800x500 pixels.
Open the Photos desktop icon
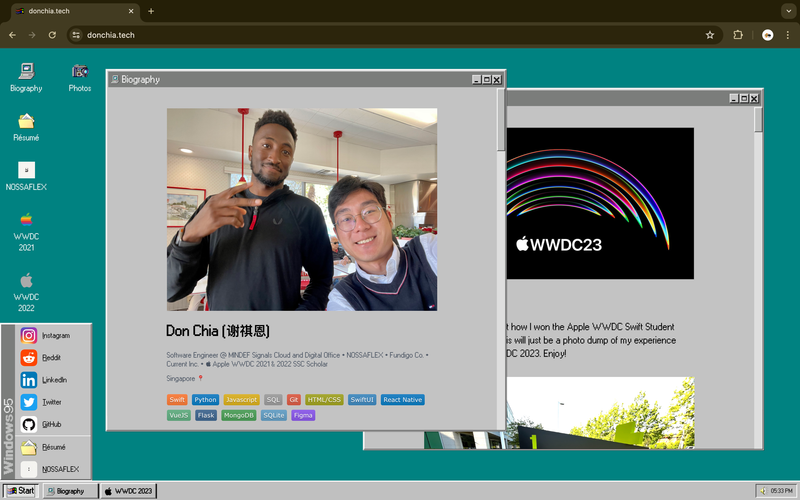pyautogui.click(x=80, y=78)
